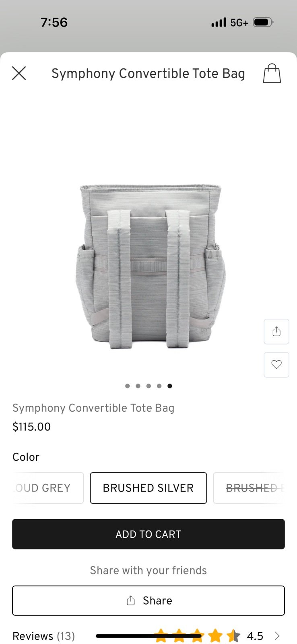Add bag to wishlist with heart icon
Viewport: 297px width, 644px height.
click(276, 365)
